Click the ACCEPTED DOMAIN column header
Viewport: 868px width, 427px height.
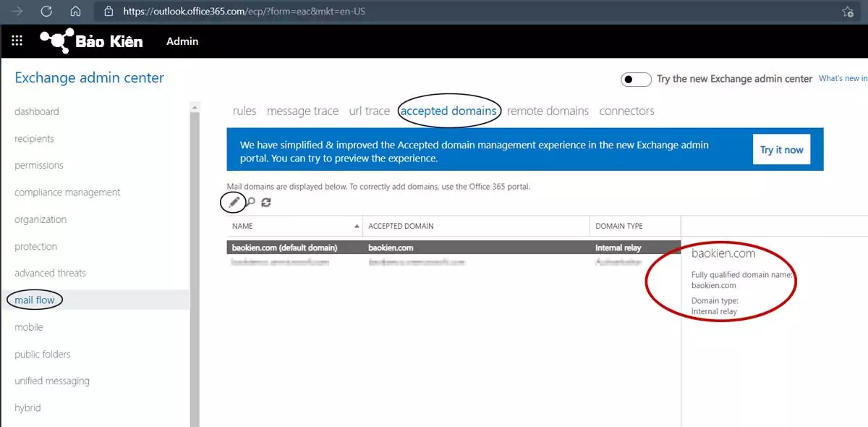[476, 226]
